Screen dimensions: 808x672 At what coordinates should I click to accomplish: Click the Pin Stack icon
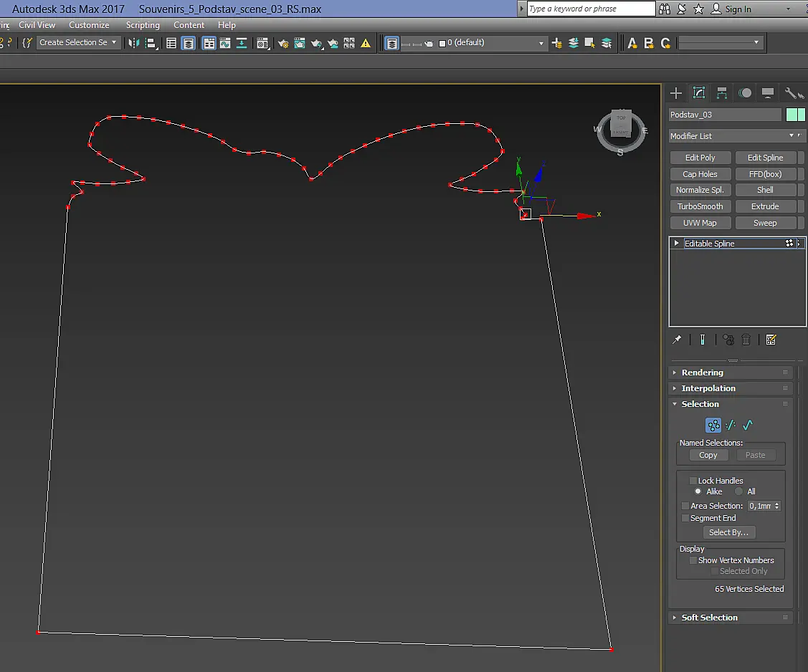click(677, 340)
